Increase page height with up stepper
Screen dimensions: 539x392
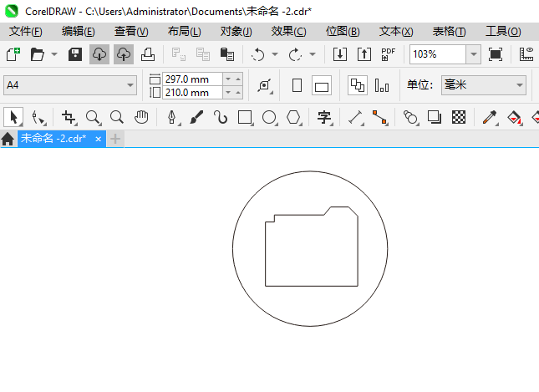tap(238, 93)
